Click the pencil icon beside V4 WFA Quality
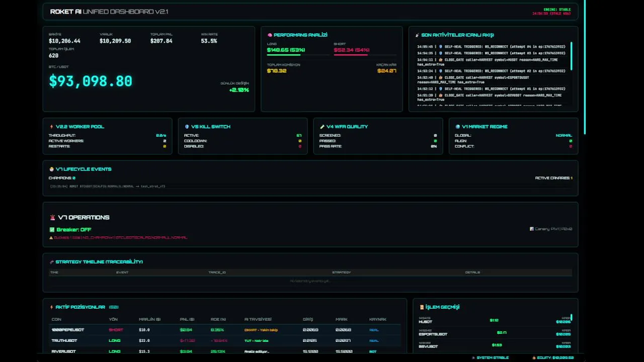Image resolution: width=644 pixels, height=362 pixels. [322, 127]
